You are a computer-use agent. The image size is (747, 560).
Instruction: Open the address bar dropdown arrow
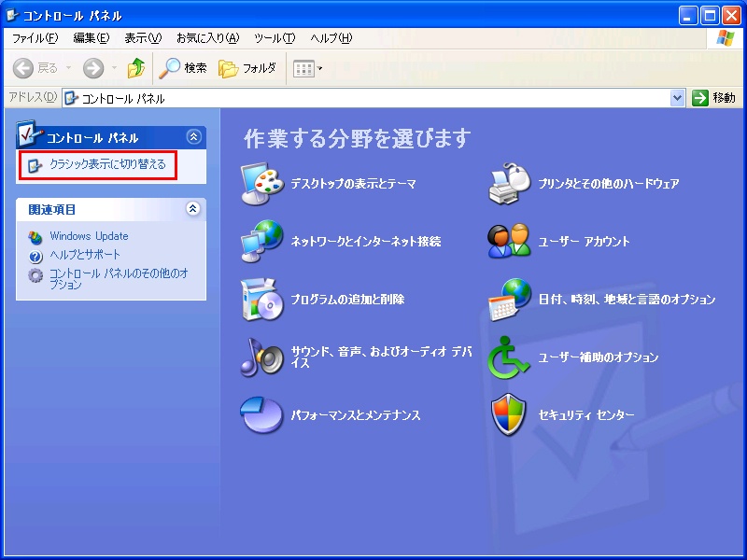tap(678, 98)
